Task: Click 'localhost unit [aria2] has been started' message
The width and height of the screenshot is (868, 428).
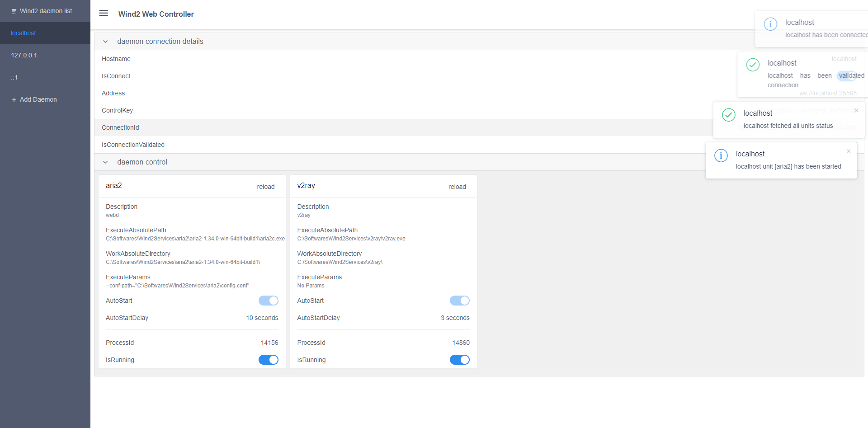Action: pyautogui.click(x=788, y=166)
